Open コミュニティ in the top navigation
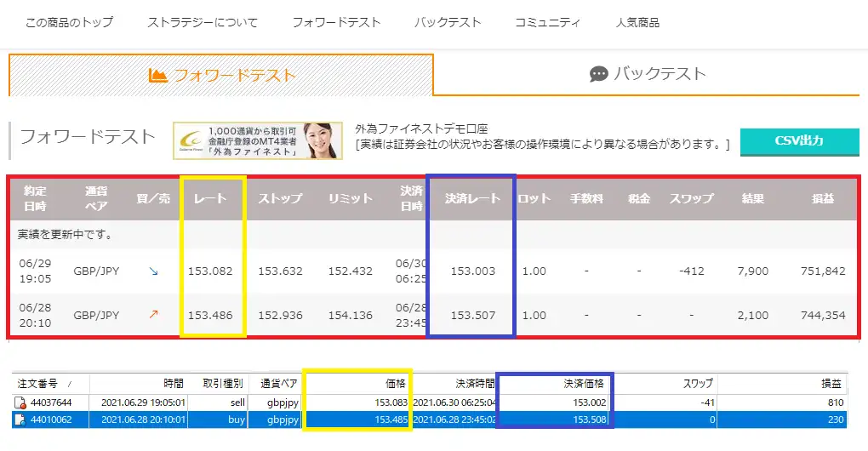The width and height of the screenshot is (868, 451). 548,22
